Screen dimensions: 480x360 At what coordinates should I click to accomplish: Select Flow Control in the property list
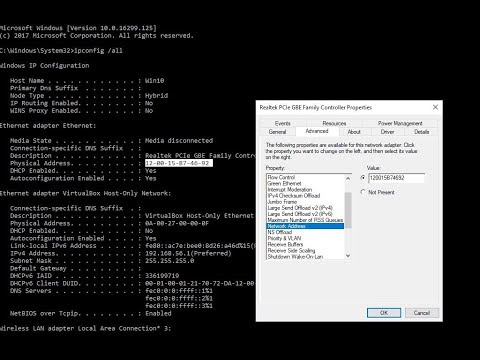[x=282, y=177]
